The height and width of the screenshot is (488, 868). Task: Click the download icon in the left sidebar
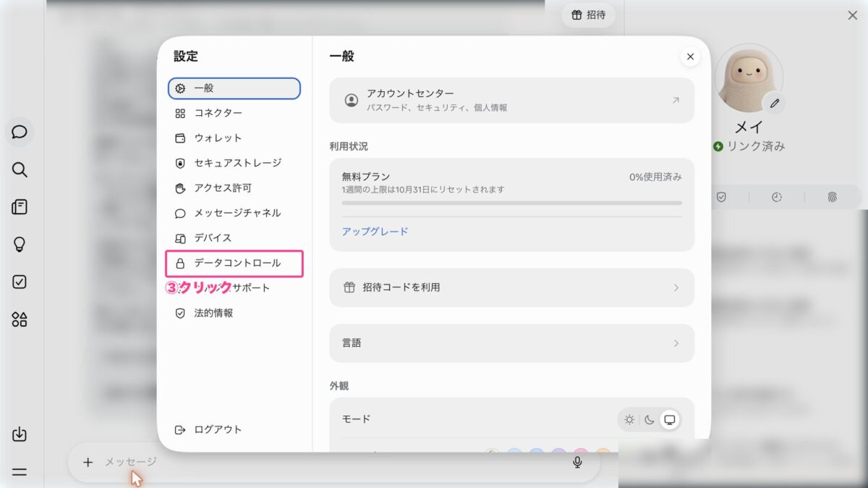tap(20, 434)
